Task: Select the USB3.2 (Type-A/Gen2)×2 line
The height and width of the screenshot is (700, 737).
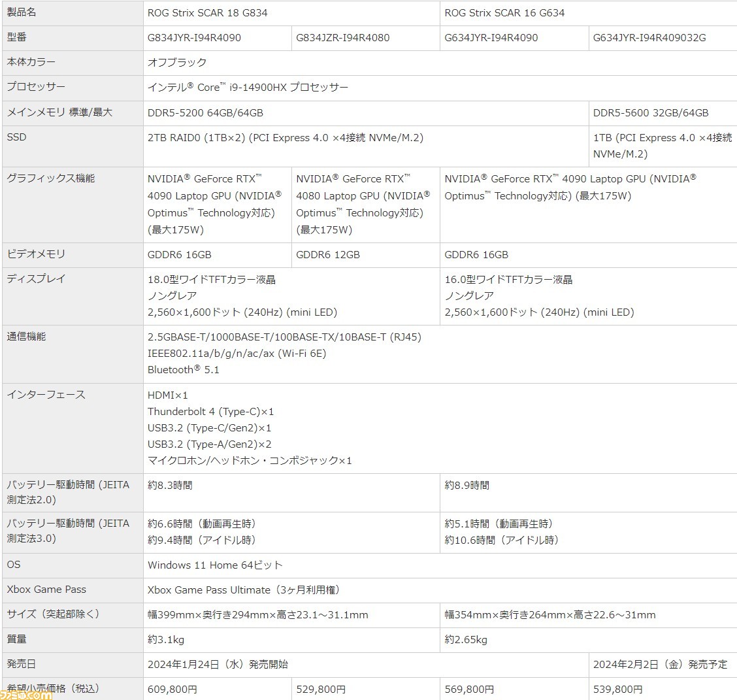Action: [x=209, y=444]
